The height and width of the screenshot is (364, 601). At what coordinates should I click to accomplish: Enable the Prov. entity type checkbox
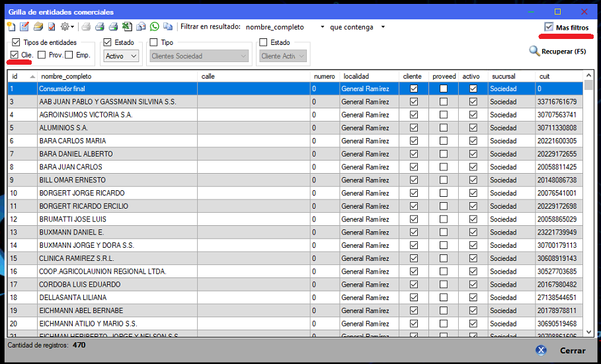42,55
